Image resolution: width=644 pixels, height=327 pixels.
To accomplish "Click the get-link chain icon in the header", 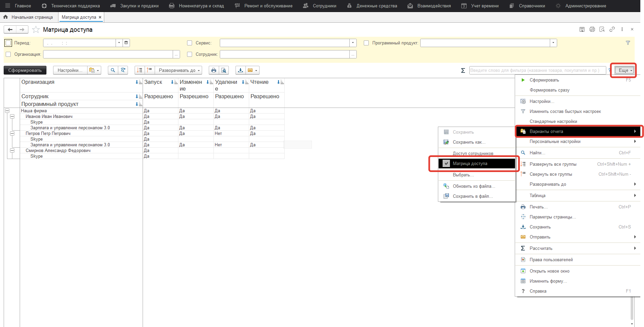I will (612, 29).
